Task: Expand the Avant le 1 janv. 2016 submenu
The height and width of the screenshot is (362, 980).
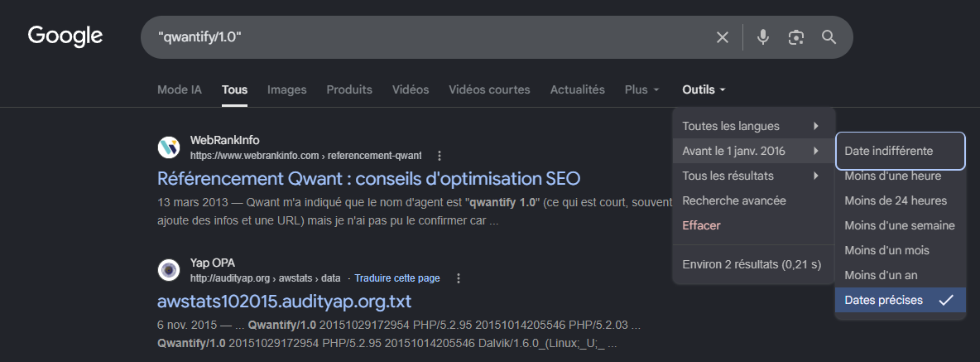Action: pos(754,151)
